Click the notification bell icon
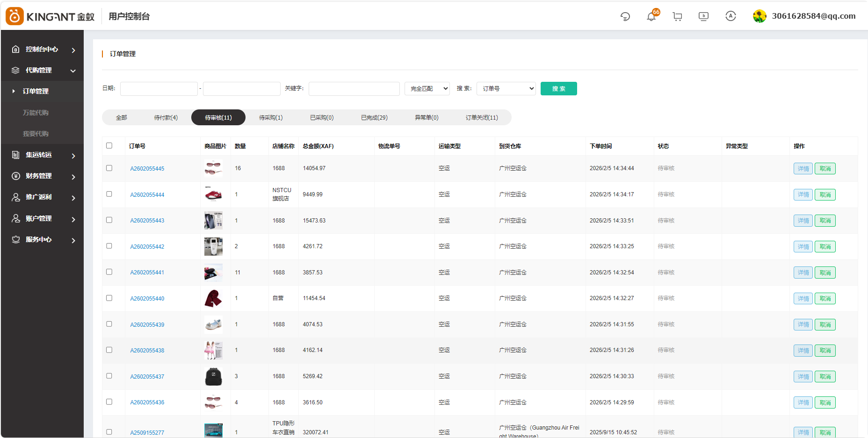Viewport: 868px width, 438px height. click(x=651, y=17)
